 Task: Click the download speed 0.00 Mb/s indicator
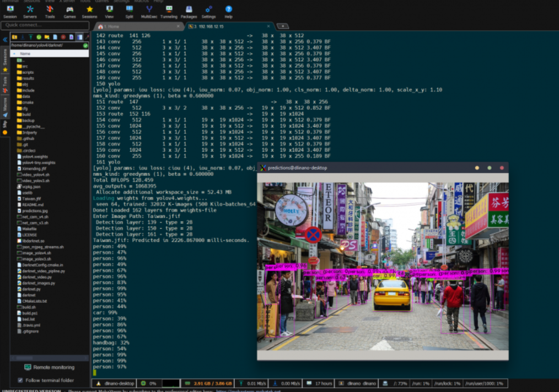(x=286, y=383)
